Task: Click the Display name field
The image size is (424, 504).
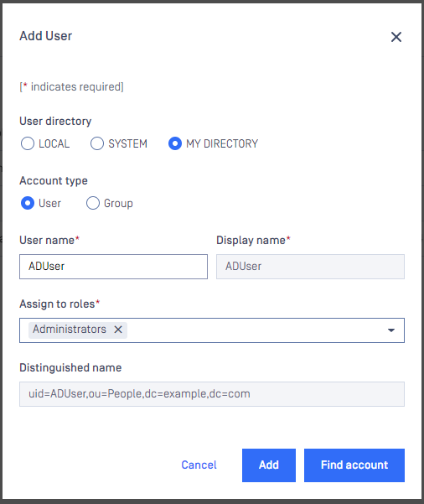Action: click(x=310, y=267)
